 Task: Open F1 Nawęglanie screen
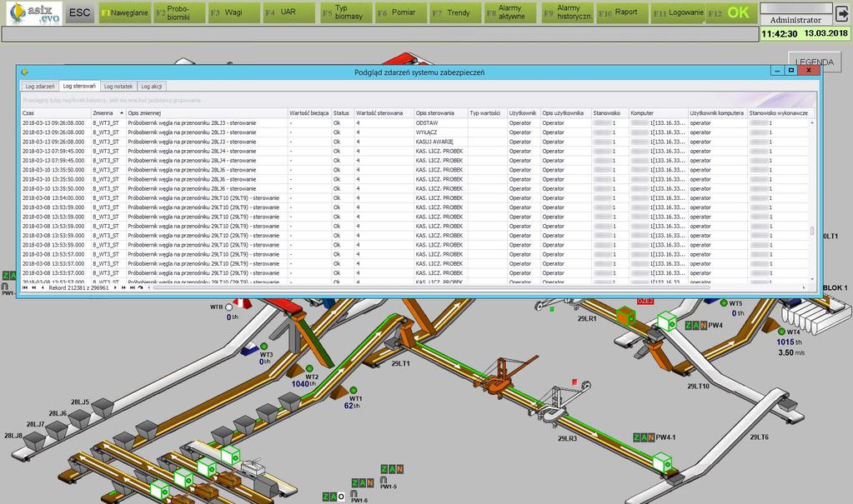tap(124, 12)
